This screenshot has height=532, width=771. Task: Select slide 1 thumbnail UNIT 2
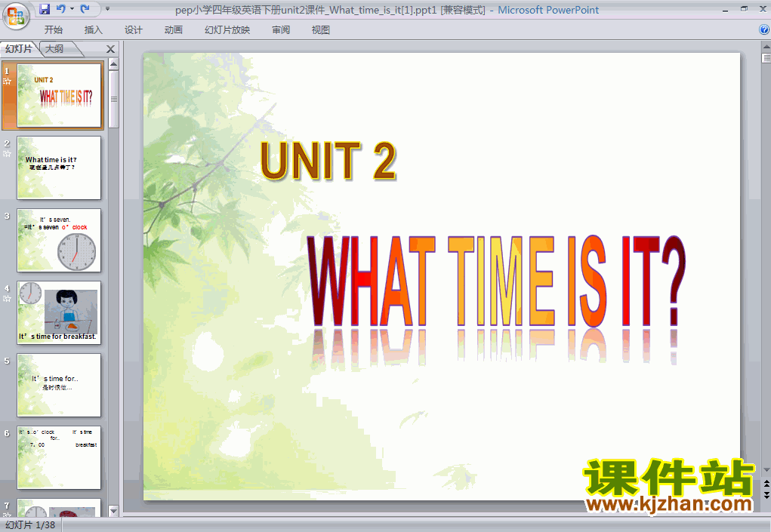pos(59,95)
